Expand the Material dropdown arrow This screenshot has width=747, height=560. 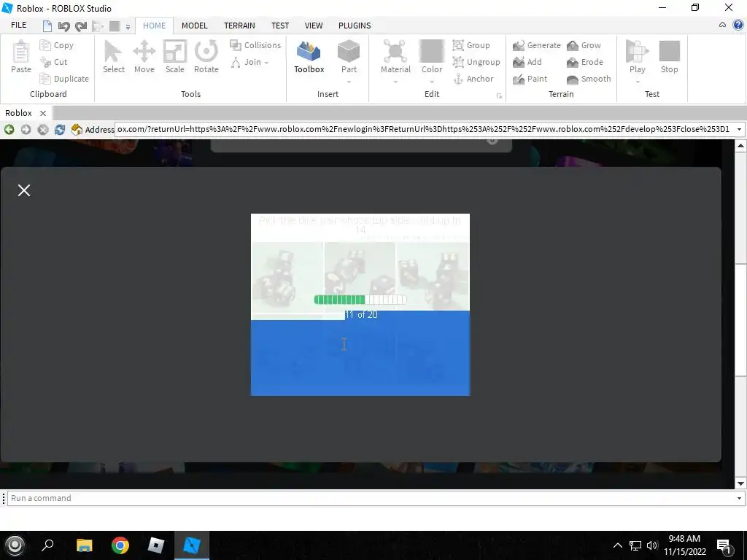click(395, 82)
